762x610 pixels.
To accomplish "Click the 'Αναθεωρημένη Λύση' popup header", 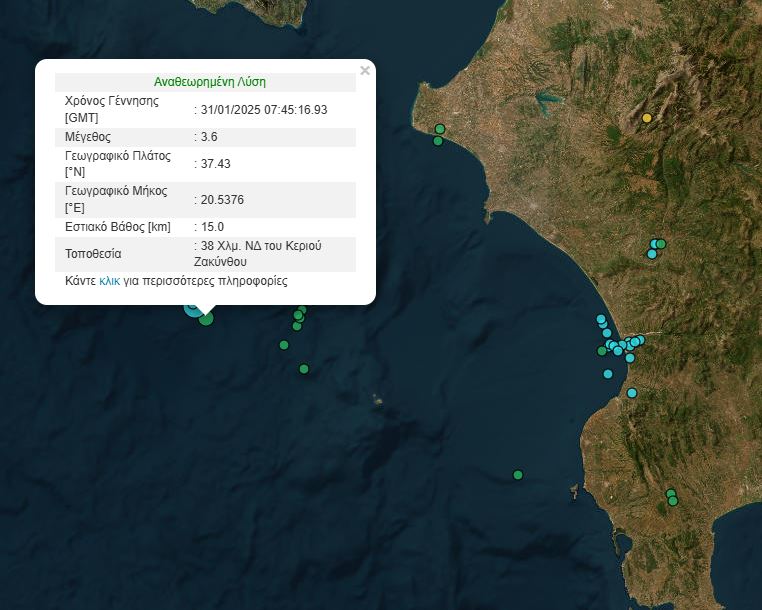I will tap(210, 82).
